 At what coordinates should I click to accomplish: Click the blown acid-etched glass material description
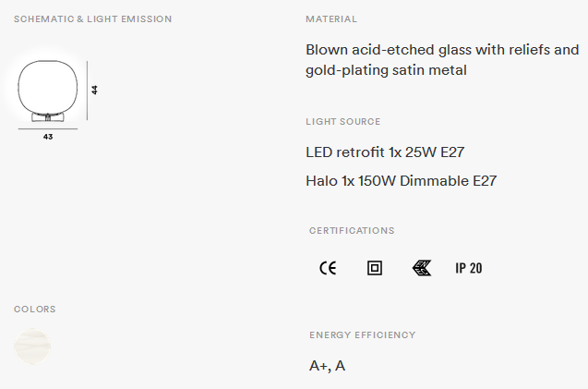(442, 60)
